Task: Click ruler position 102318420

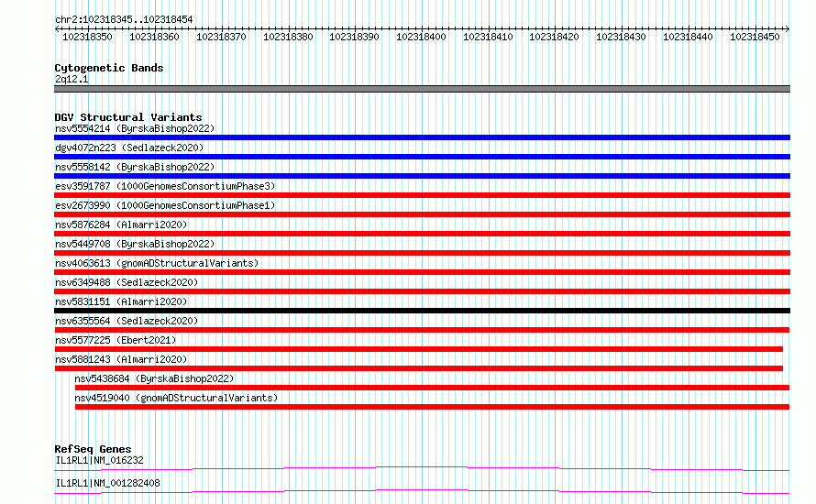Action: [554, 37]
